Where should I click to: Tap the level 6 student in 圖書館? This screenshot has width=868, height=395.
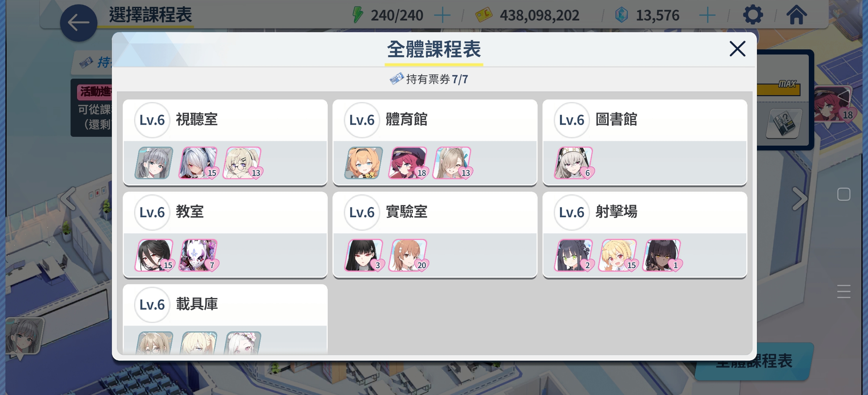tap(574, 163)
